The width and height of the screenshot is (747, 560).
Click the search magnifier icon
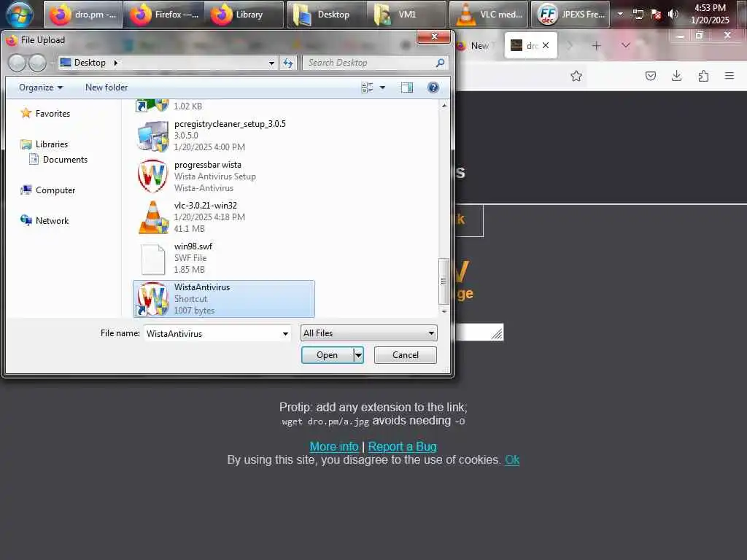[x=440, y=63]
